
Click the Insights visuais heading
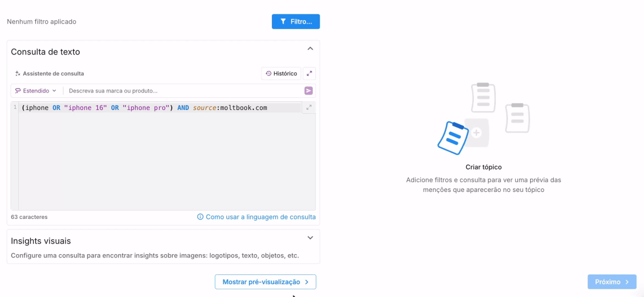[x=41, y=241]
